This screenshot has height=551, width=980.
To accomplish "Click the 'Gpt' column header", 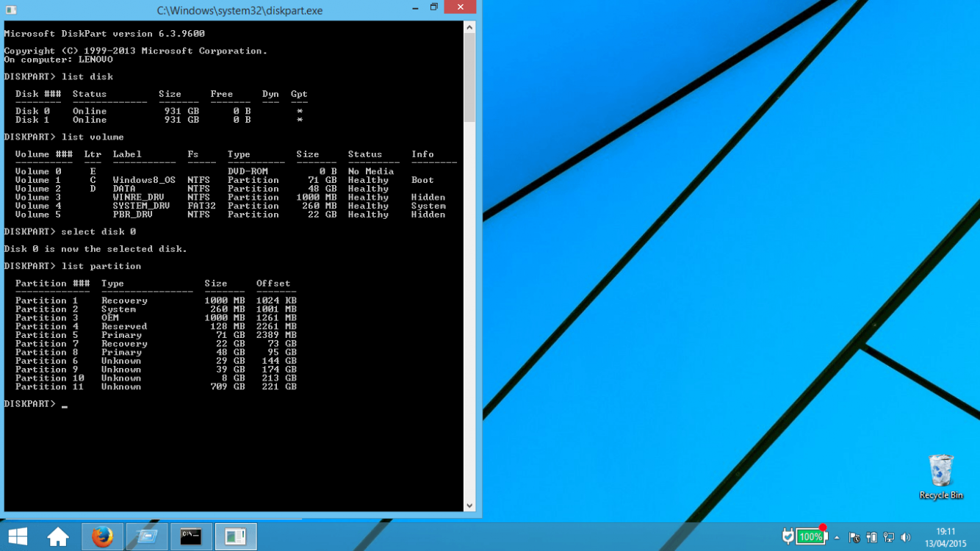I will click(299, 94).
